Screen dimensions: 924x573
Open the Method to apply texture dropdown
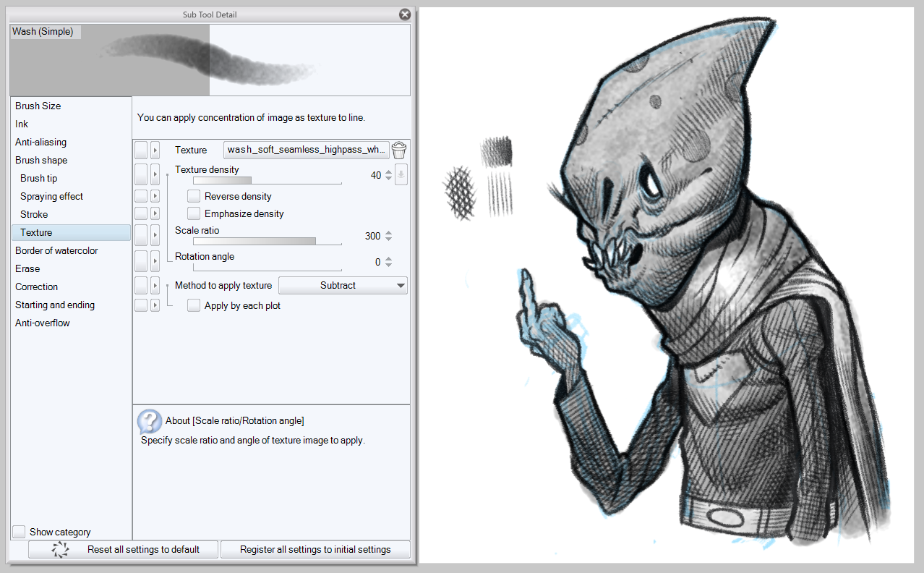pyautogui.click(x=343, y=286)
